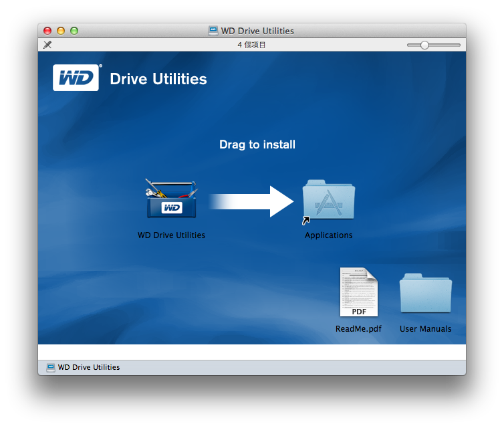
Task: Click the "Applications" name label
Action: click(328, 235)
